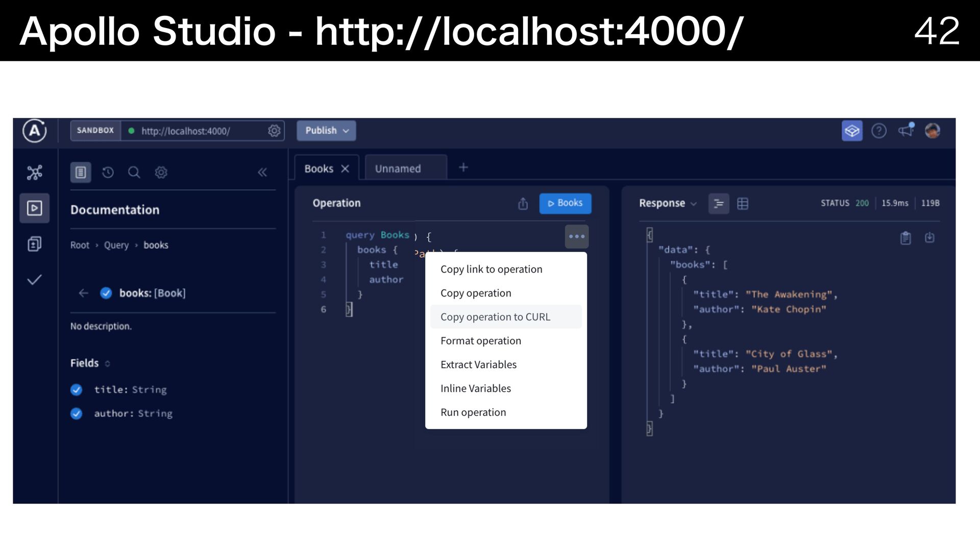Open the Response dropdown

tap(668, 204)
